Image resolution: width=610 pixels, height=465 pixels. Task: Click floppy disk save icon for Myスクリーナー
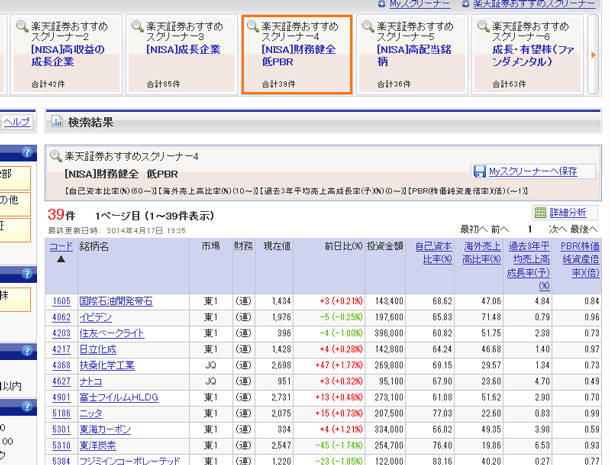pyautogui.click(x=480, y=171)
